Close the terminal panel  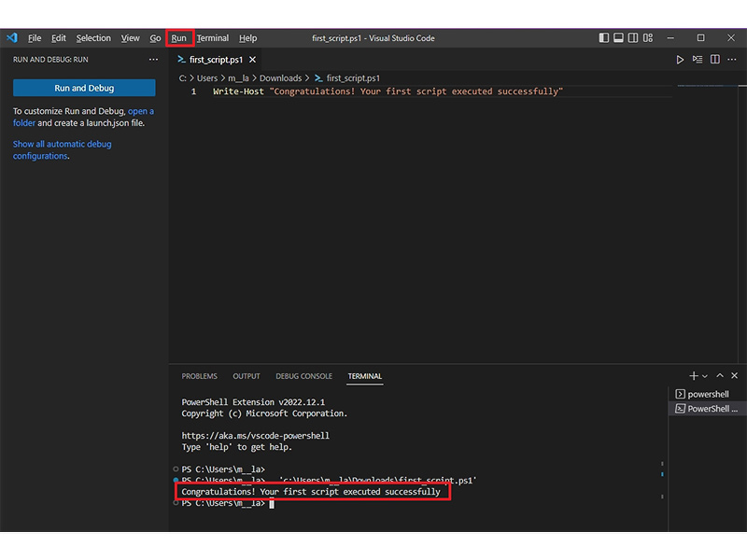tap(735, 376)
